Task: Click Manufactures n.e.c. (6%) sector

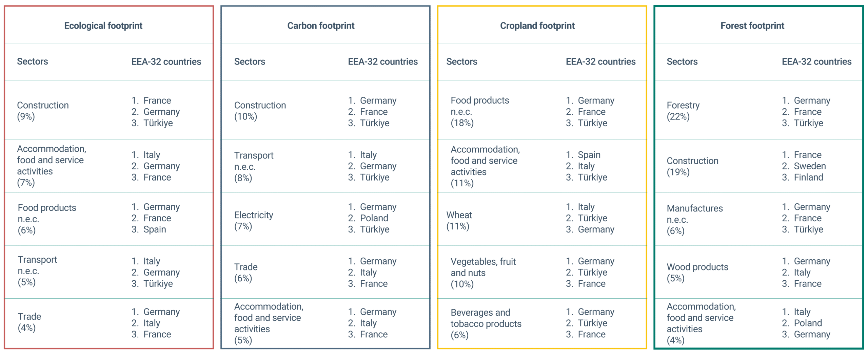Action: [x=695, y=220]
